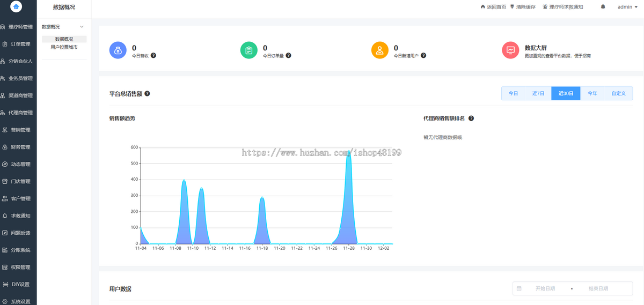
Task: Open the red 数据大屏 screen icon
Action: tap(510, 50)
